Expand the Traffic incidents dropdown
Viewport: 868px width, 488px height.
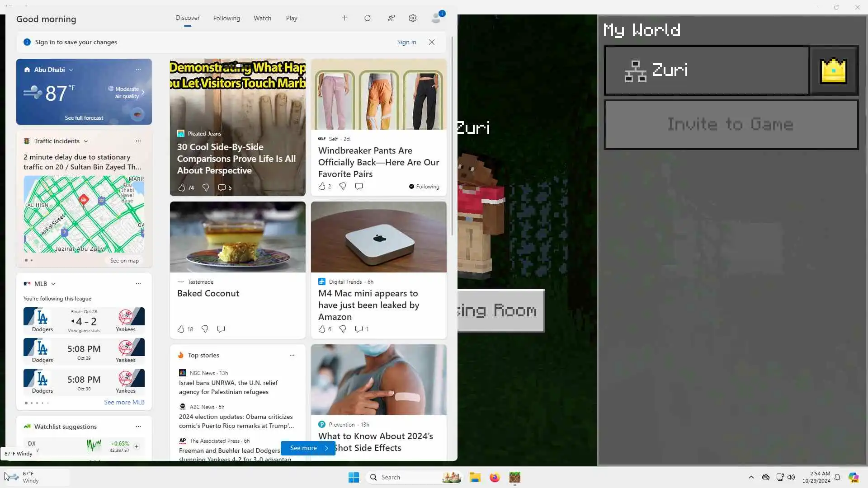point(86,141)
